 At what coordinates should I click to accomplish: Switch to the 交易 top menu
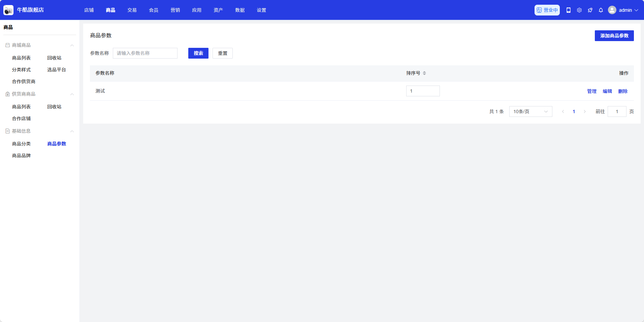132,10
